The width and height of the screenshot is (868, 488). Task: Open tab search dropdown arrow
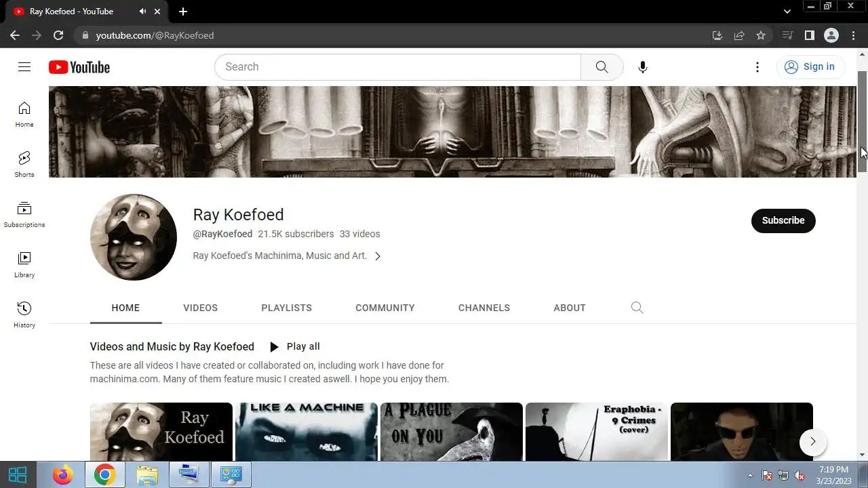787,12
